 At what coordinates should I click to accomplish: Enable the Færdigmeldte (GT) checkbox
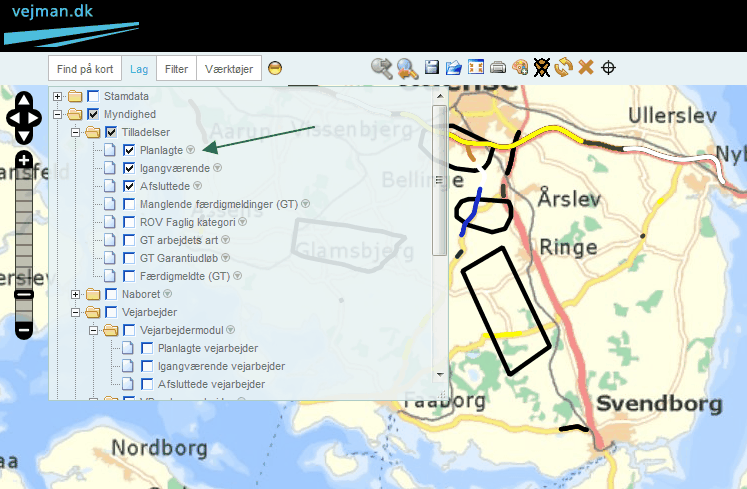[130, 276]
